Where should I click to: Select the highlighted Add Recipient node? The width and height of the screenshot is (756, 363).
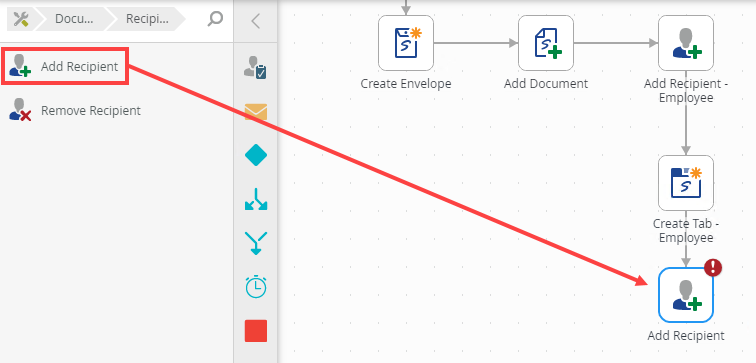click(686, 295)
